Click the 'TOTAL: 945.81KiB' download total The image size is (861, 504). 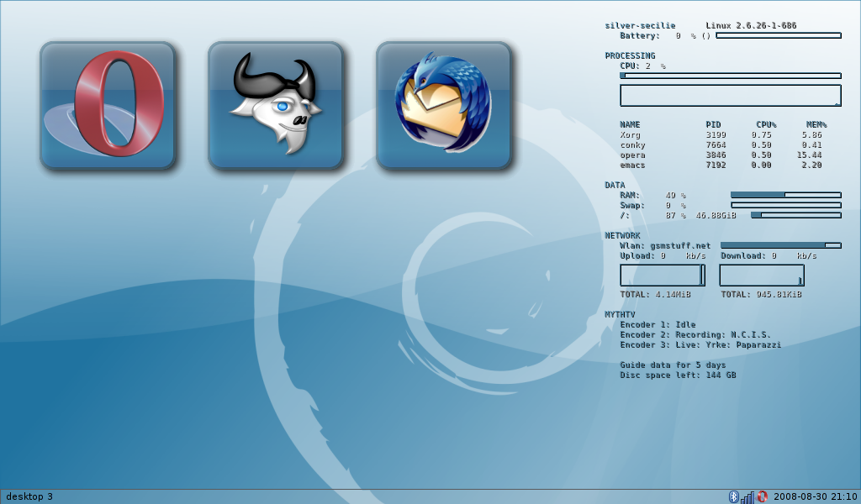click(x=761, y=295)
